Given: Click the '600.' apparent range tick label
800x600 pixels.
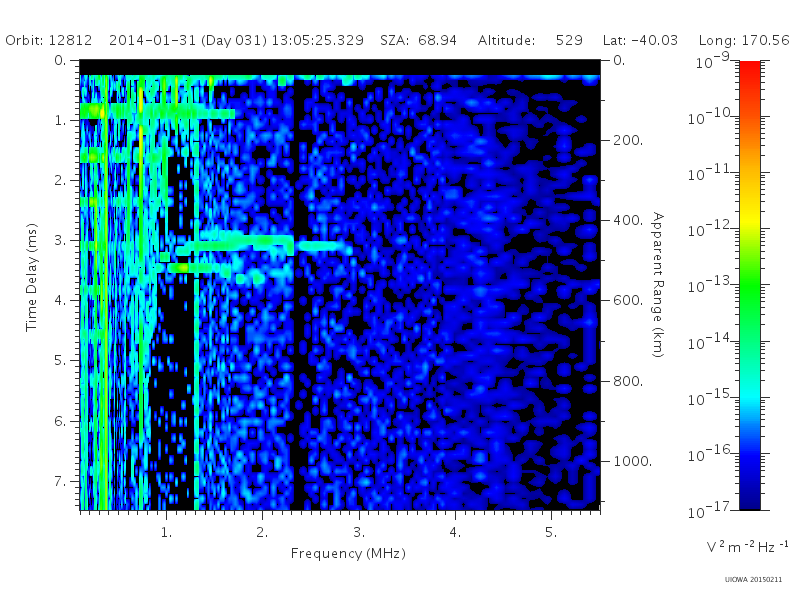Looking at the screenshot, I should coord(628,301).
